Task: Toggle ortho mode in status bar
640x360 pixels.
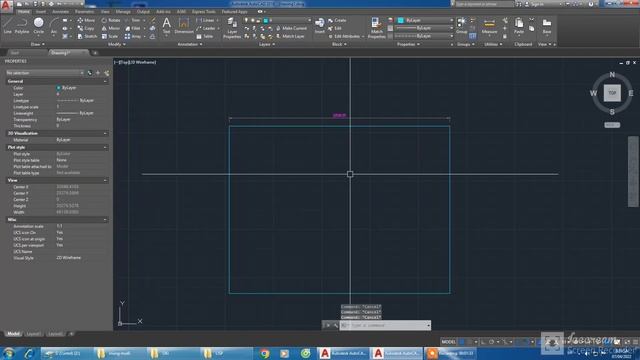Action: coord(483,342)
